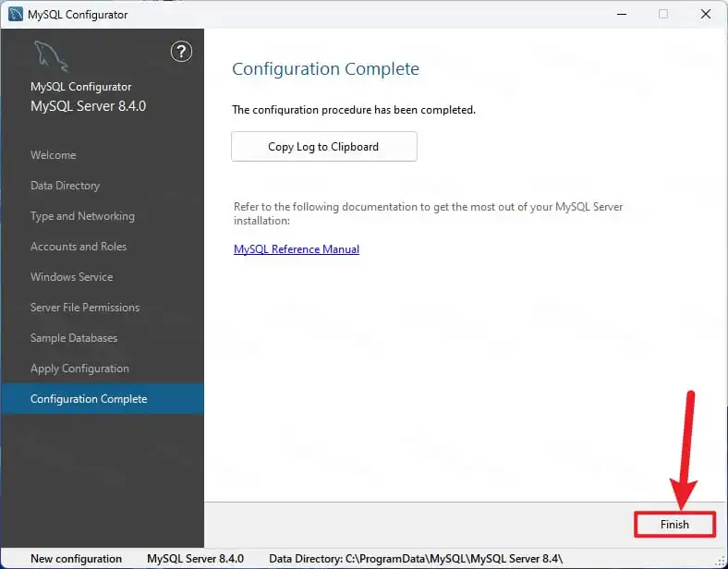728x569 pixels.
Task: Click the 'Refer to the following documentation' text
Action: tap(428, 213)
